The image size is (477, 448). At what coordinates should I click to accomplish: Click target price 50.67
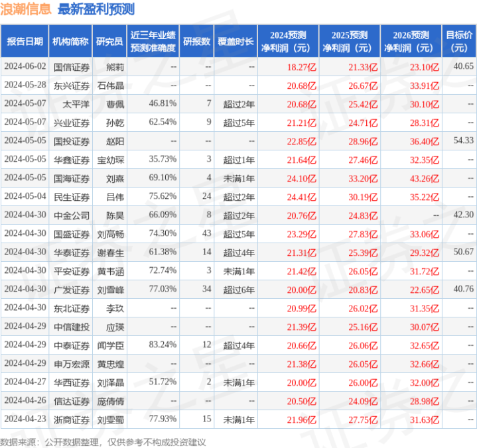point(463,252)
